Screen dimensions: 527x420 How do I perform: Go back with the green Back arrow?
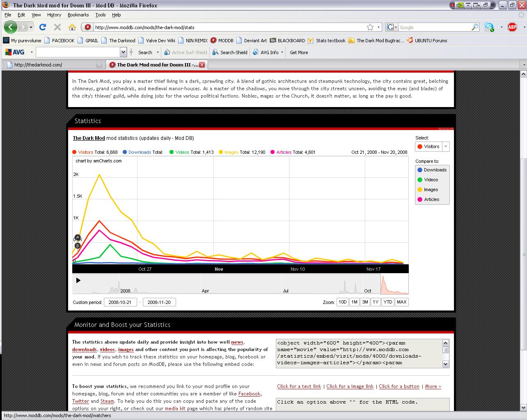(x=11, y=27)
